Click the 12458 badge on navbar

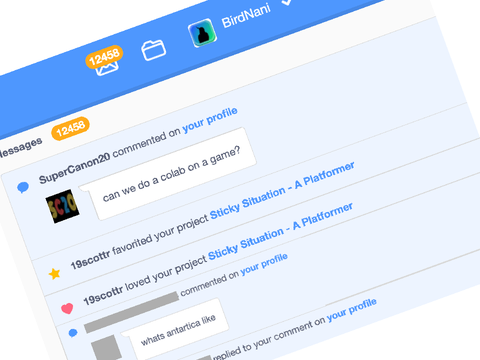[104, 57]
